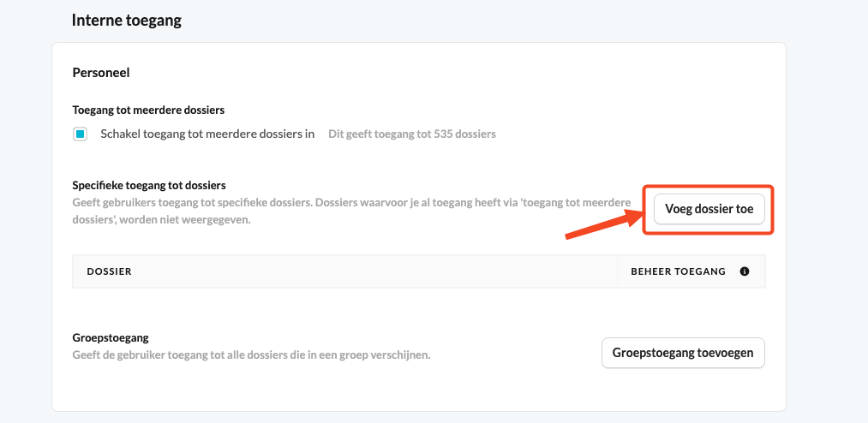The width and height of the screenshot is (868, 423).
Task: Click the bold 'Groepstoegang' subheading
Action: pyautogui.click(x=111, y=338)
